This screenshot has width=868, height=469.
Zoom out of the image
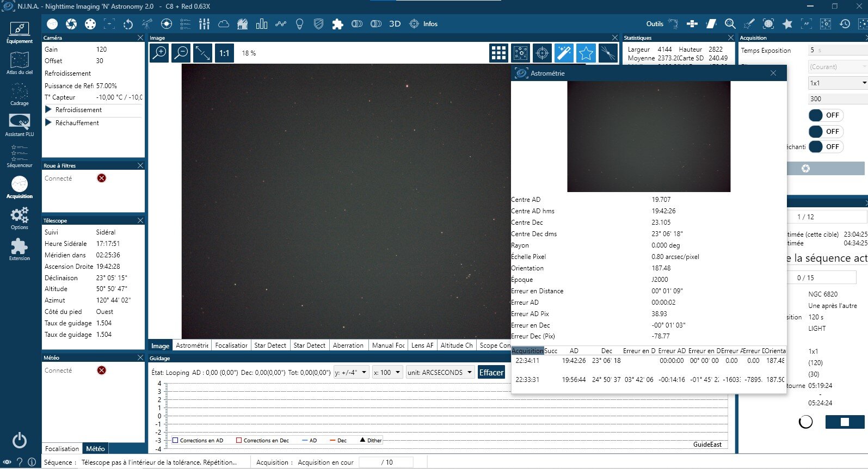[x=181, y=53]
